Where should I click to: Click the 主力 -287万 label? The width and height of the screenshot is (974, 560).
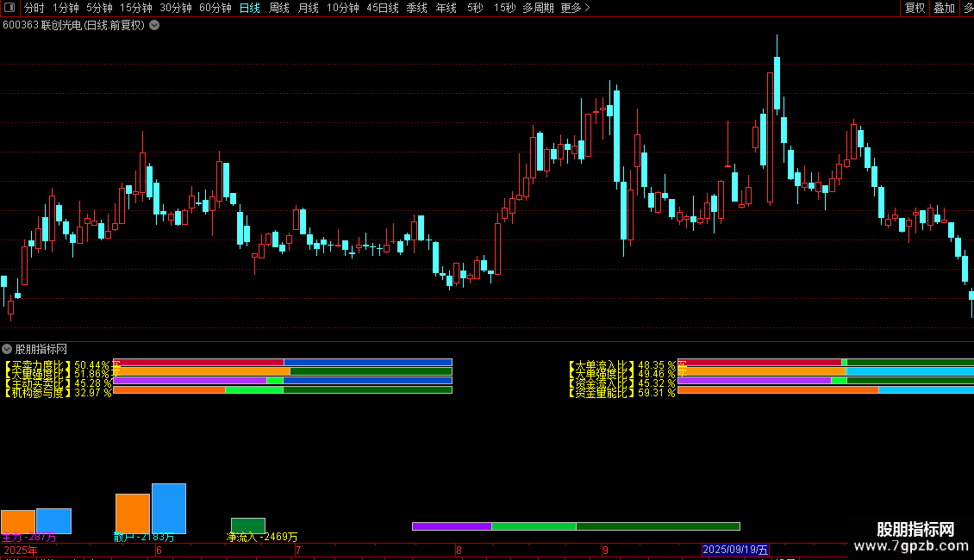[x=28, y=538]
